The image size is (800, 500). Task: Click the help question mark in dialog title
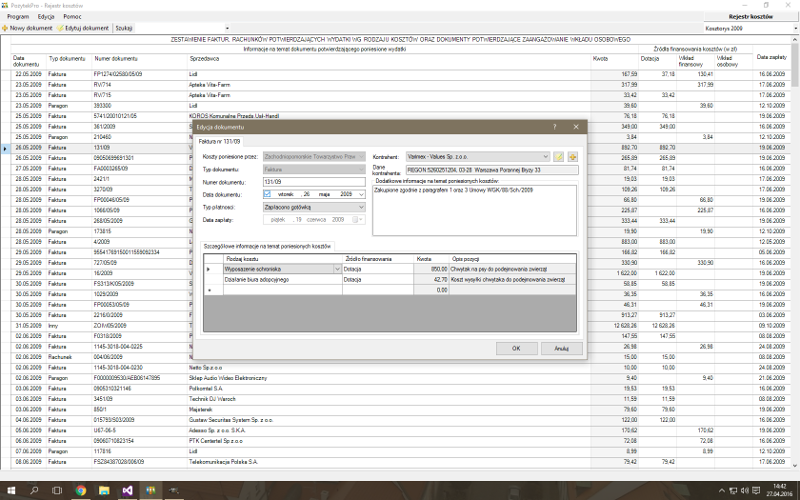(554, 127)
